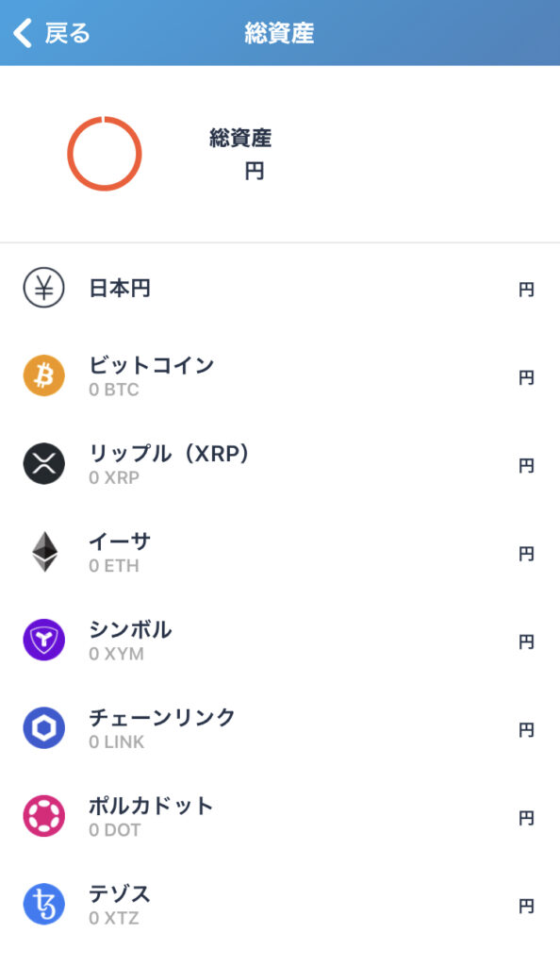Screen dimensions: 560x966
Task: Go back using the 戻る label
Action: pyautogui.click(x=67, y=33)
